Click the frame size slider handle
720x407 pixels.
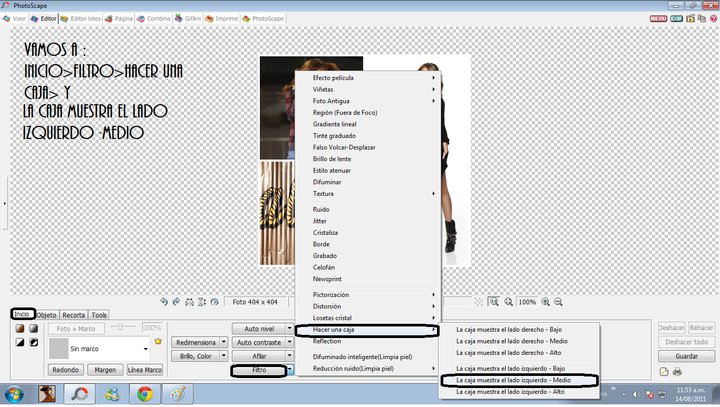tap(120, 327)
